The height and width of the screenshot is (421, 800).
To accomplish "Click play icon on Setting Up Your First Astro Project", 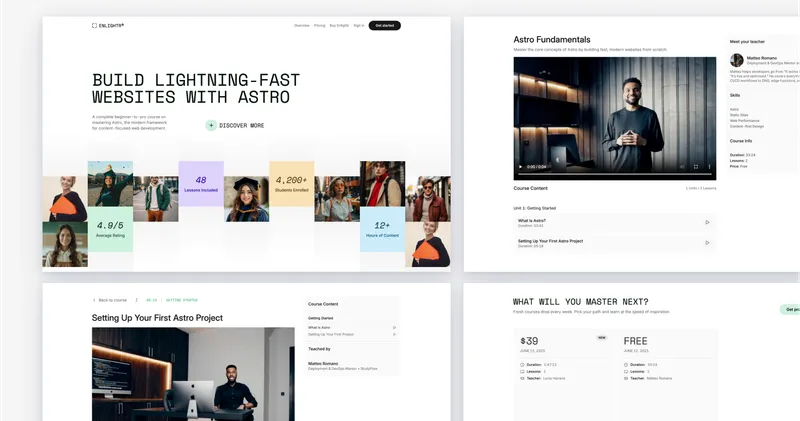I will (x=707, y=243).
